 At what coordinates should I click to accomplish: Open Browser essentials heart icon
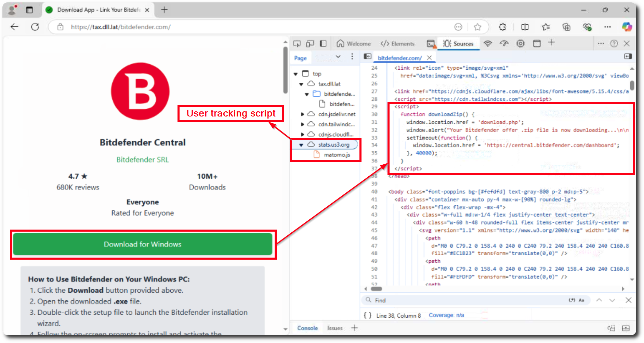pos(587,27)
